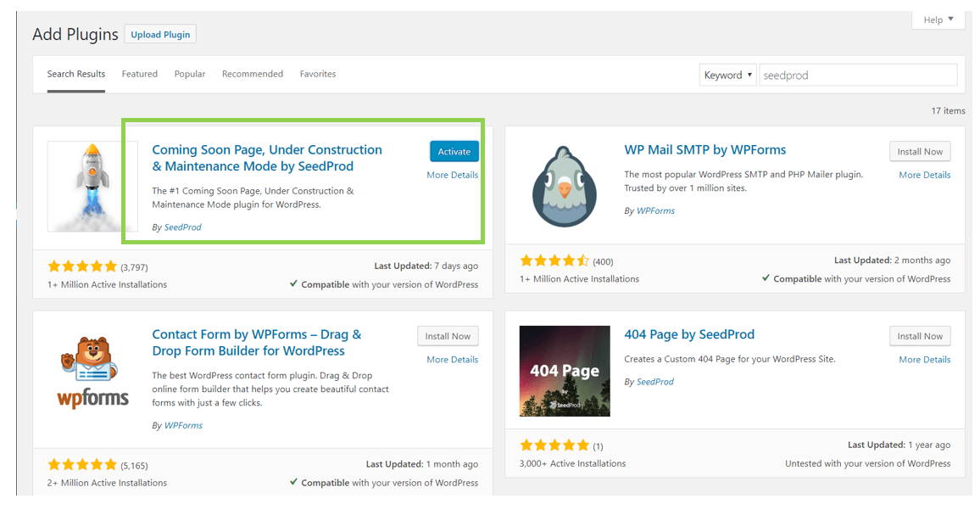The height and width of the screenshot is (521, 980).
Task: Activate the SeedProd Coming Soon plugin
Action: click(x=454, y=152)
